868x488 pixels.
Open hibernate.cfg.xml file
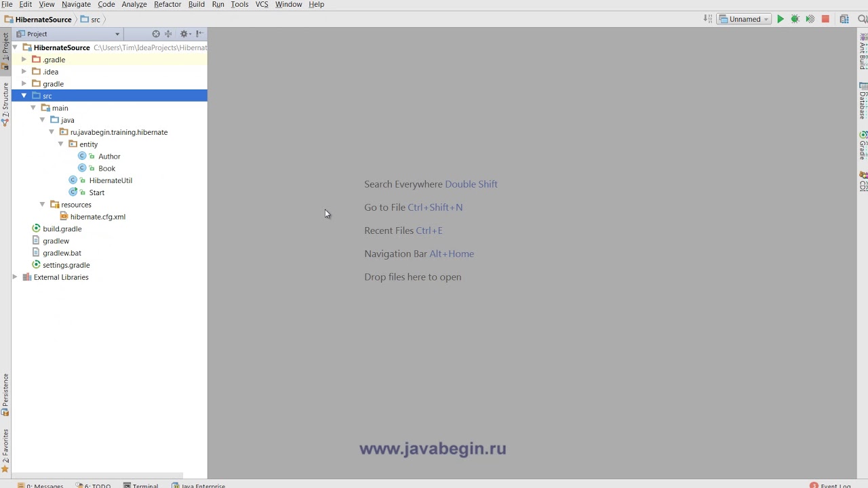point(98,217)
